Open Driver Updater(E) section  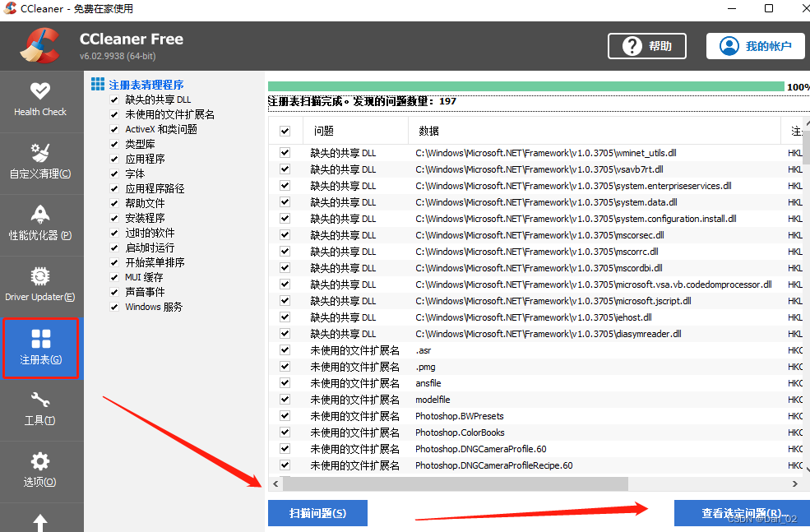[40, 285]
